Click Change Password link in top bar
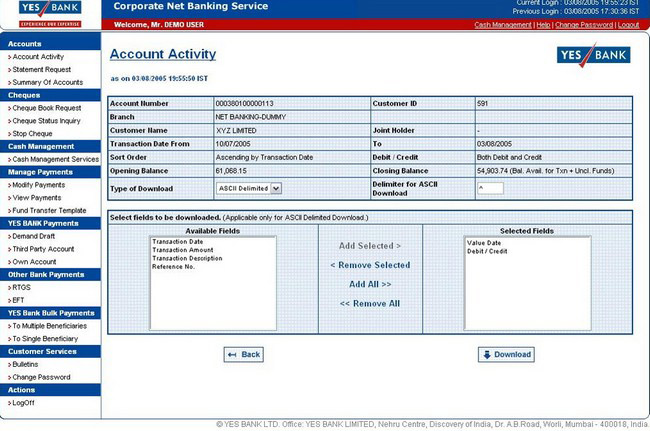650x431 pixels. [x=584, y=25]
